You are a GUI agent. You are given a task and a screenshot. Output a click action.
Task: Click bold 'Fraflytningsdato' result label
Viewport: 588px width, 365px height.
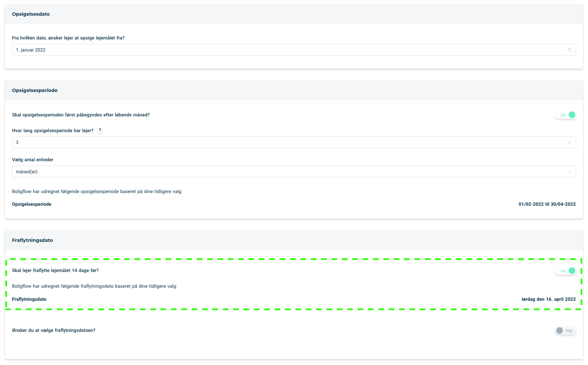coord(29,299)
